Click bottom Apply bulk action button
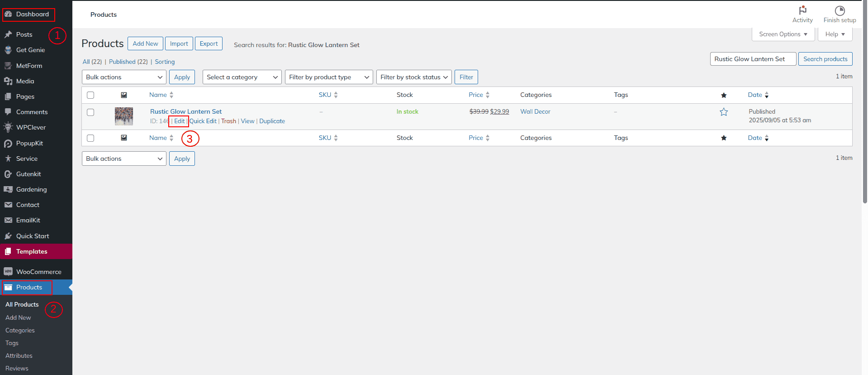Viewport: 868px width, 375px height. pyautogui.click(x=182, y=159)
